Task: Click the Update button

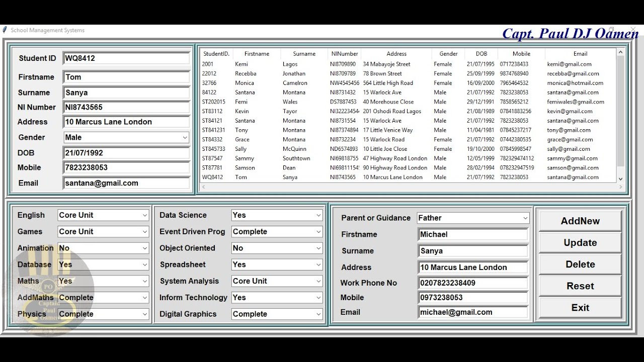Action: point(580,242)
